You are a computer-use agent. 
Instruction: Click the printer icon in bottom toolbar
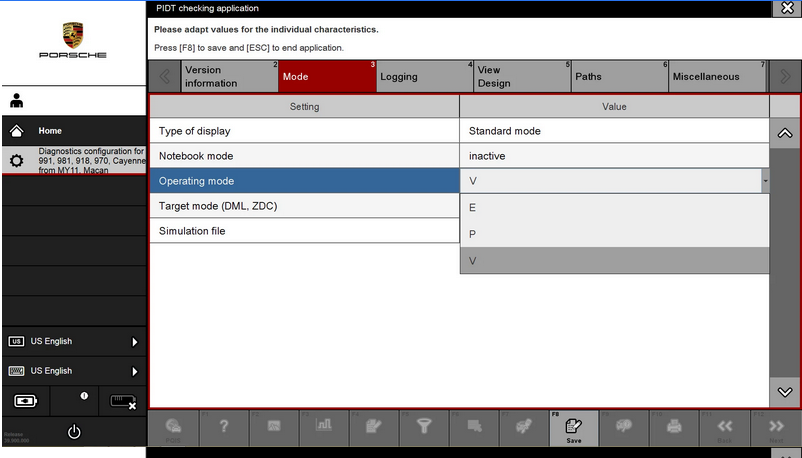click(x=674, y=427)
